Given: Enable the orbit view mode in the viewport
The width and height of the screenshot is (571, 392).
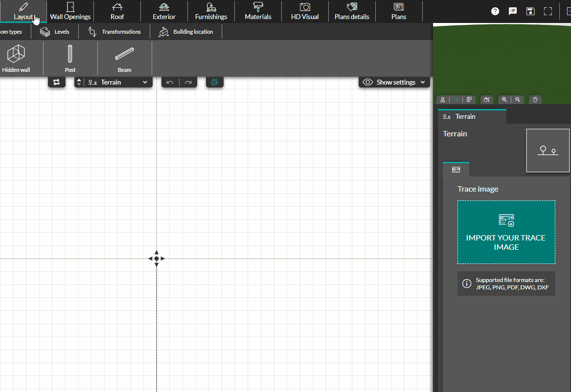Looking at the screenshot, I should click(456, 99).
